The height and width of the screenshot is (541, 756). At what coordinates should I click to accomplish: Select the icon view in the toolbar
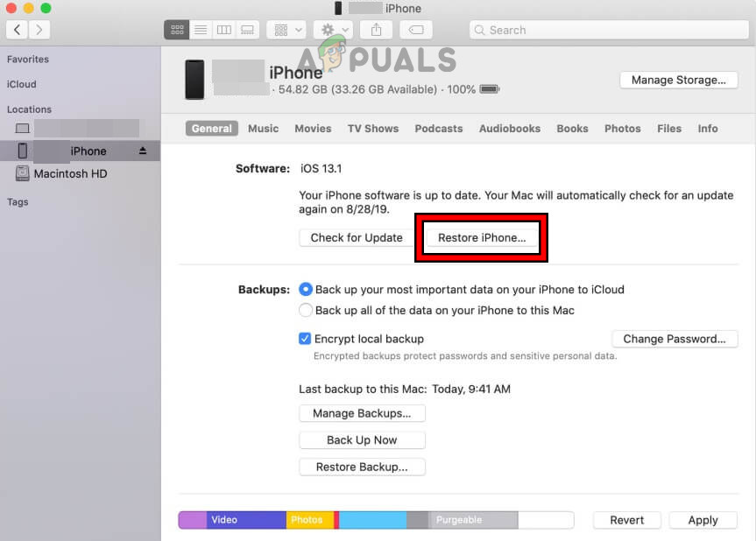click(176, 29)
